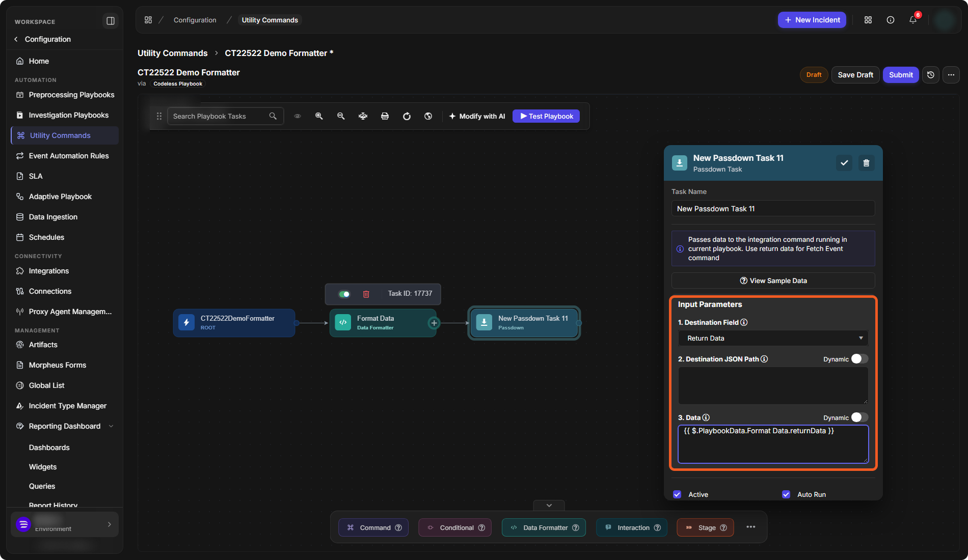Image resolution: width=968 pixels, height=560 pixels.
Task: Open Investigation Playbooks in sidebar
Action: 65,115
